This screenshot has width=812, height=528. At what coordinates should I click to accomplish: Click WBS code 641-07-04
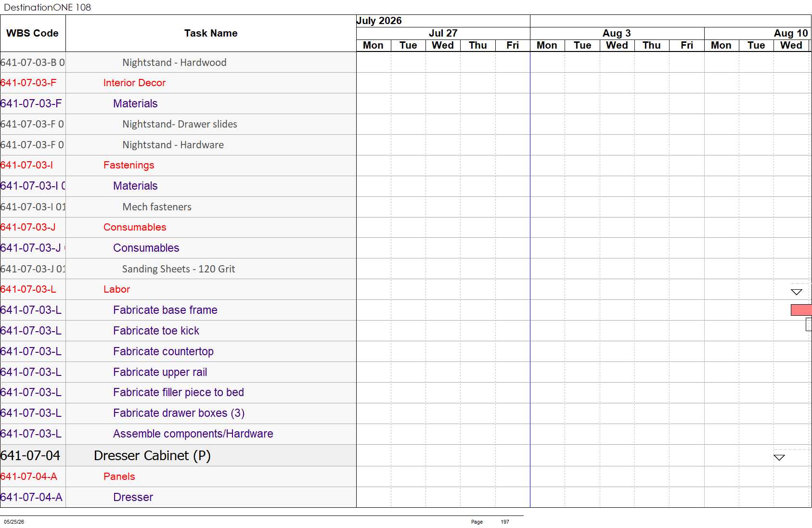click(30, 455)
